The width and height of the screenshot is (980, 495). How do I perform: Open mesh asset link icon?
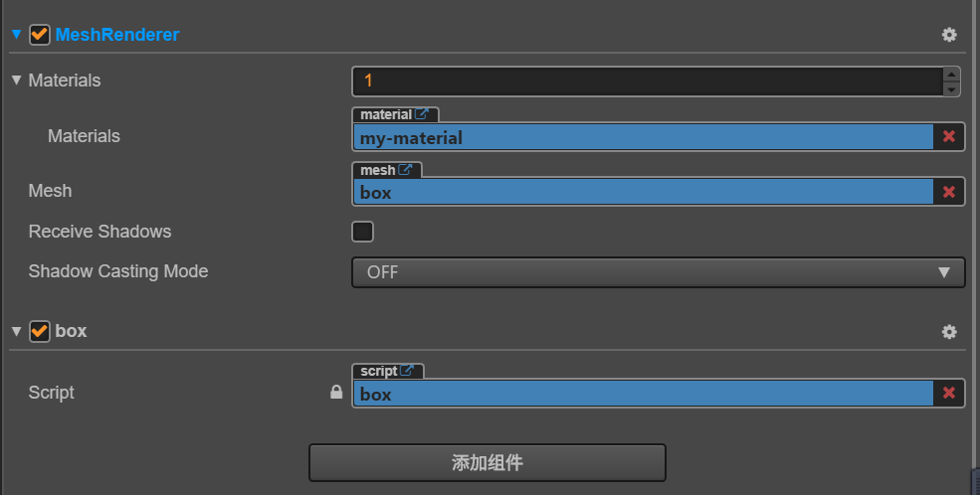[405, 170]
